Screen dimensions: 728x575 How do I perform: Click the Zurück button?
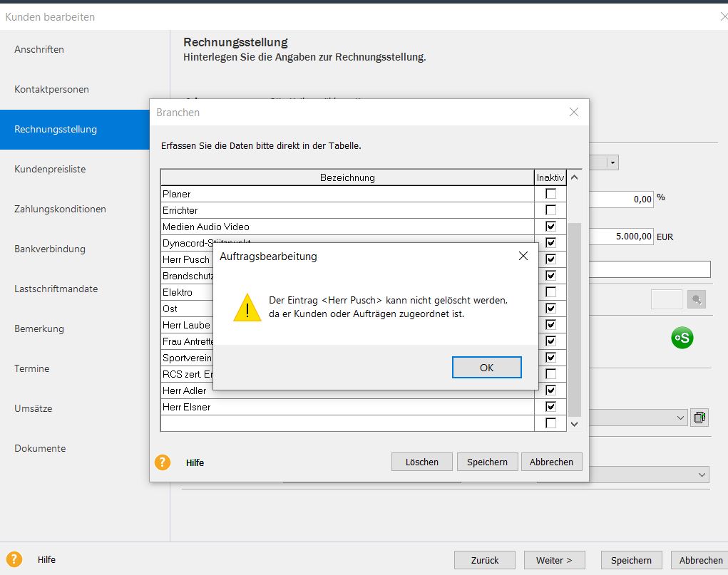click(485, 560)
